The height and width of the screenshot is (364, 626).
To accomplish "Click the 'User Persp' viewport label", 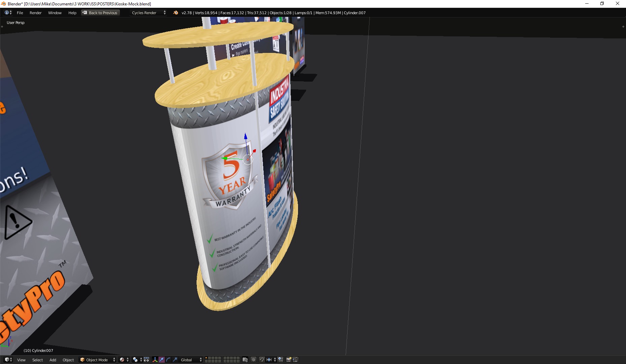I will click(x=16, y=23).
